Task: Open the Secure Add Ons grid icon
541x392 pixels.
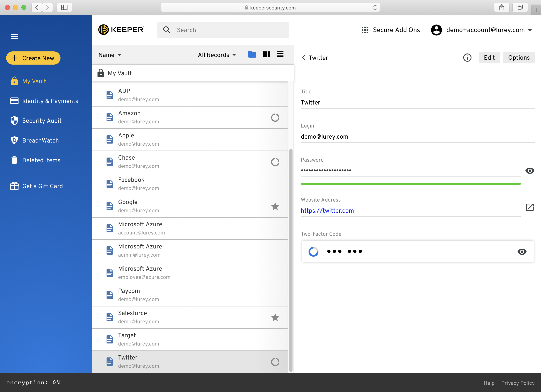Action: click(365, 30)
